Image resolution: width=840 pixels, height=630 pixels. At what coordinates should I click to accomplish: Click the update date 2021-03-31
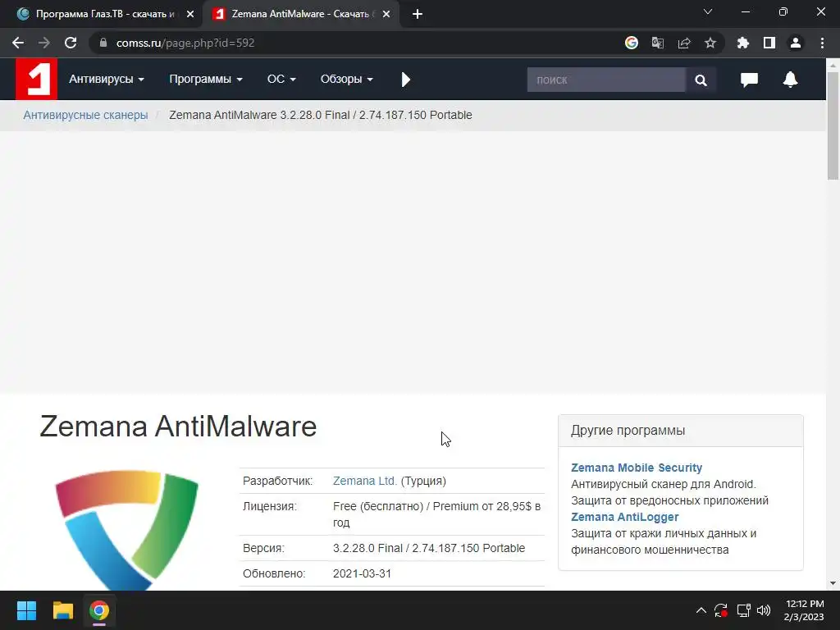click(x=362, y=573)
